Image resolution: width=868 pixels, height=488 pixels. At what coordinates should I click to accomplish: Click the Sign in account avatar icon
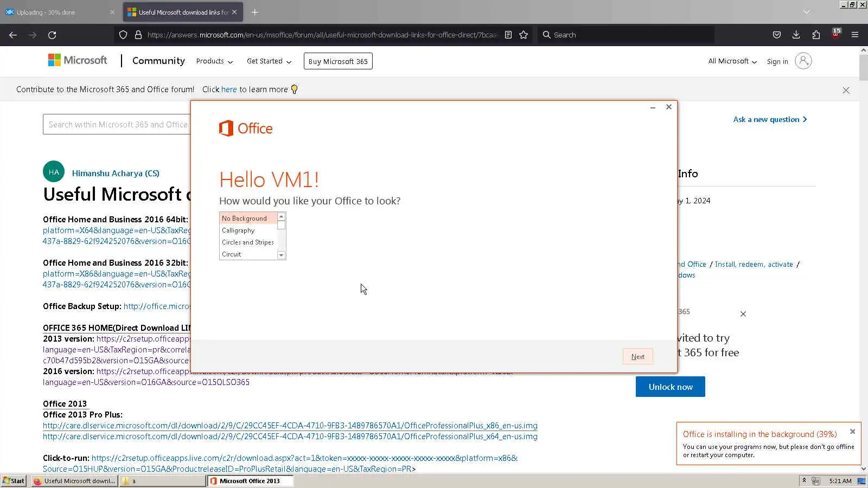pos(803,61)
